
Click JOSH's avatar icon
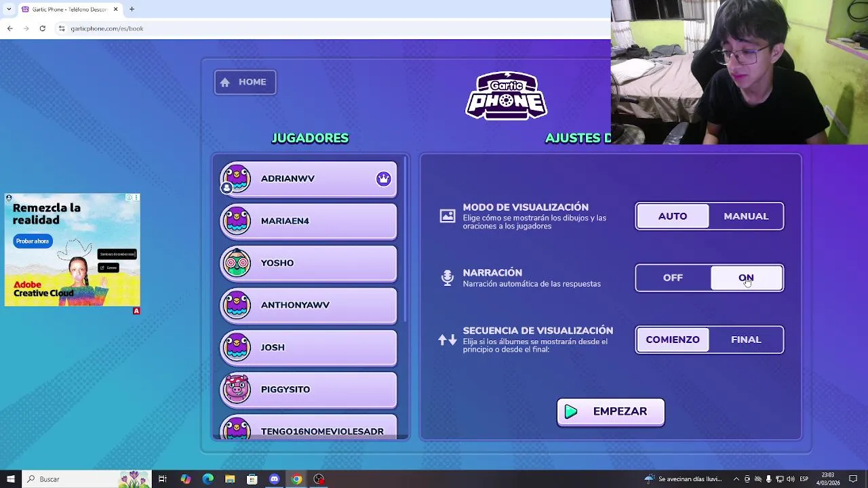click(x=237, y=347)
